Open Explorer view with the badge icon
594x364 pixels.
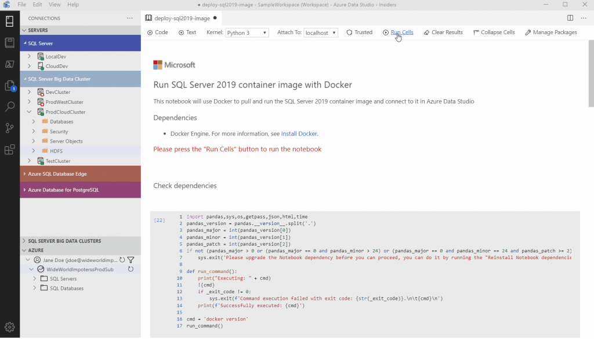(9, 86)
